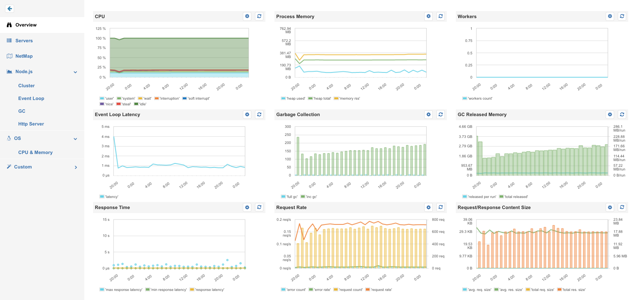Refresh the CPU panel
This screenshot has width=644, height=300.
[259, 16]
